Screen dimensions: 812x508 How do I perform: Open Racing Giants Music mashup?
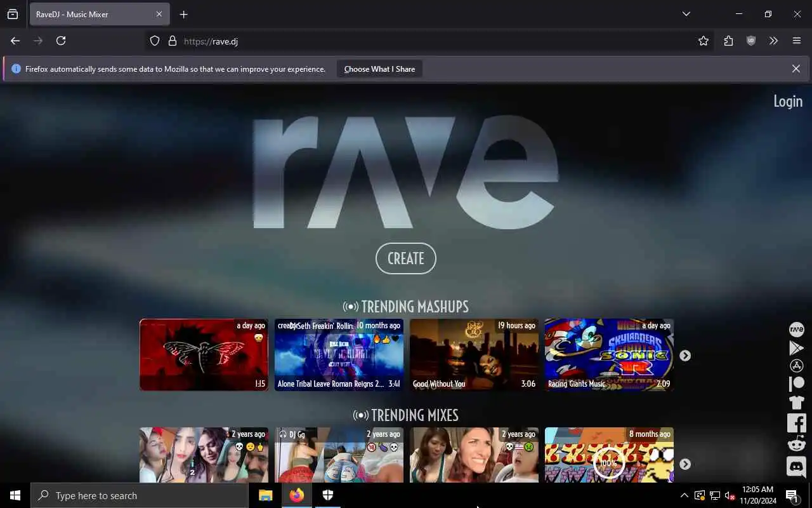point(609,354)
